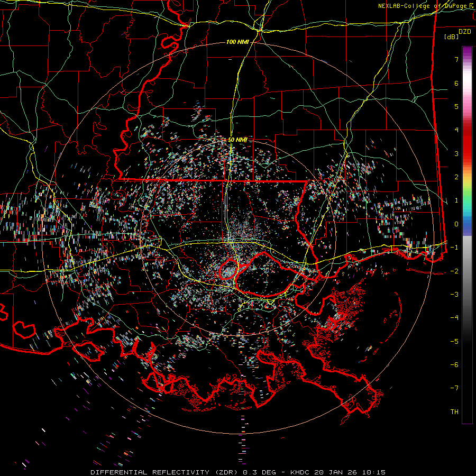Click the 6 value on color scale

(x=456, y=83)
